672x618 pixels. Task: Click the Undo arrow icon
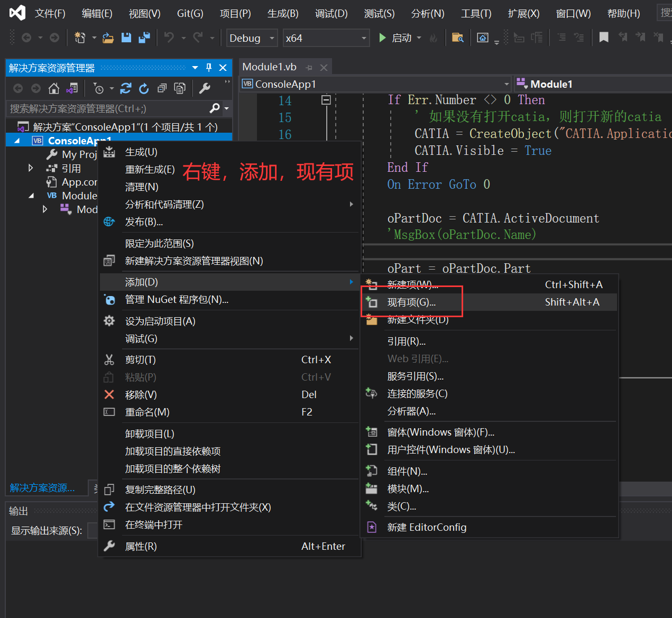point(169,38)
